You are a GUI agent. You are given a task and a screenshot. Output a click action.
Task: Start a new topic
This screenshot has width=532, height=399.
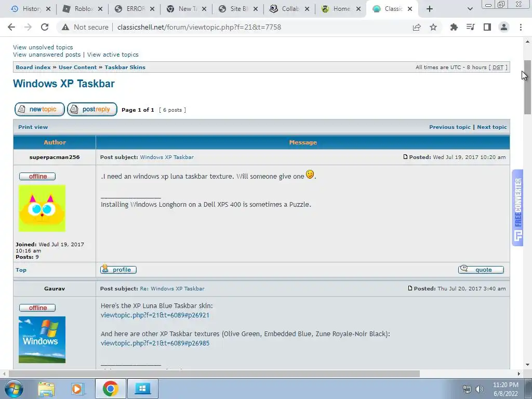(x=39, y=109)
